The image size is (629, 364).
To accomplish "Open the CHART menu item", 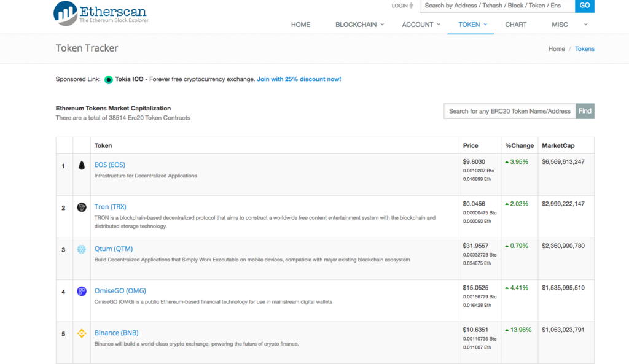I will click(x=515, y=25).
